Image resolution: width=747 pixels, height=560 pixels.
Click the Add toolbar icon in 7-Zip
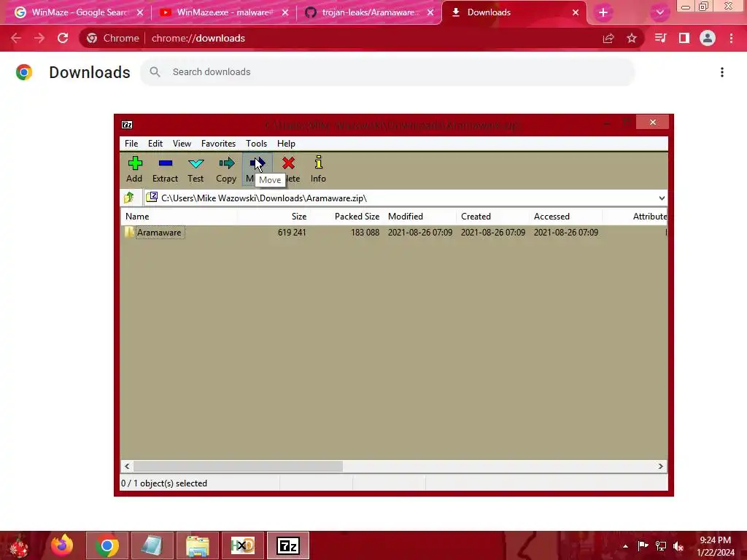pyautogui.click(x=135, y=163)
